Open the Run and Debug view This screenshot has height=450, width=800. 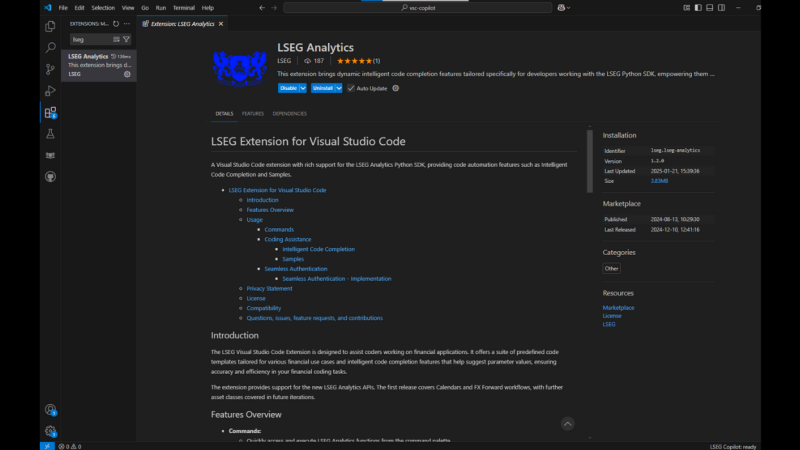pos(50,91)
